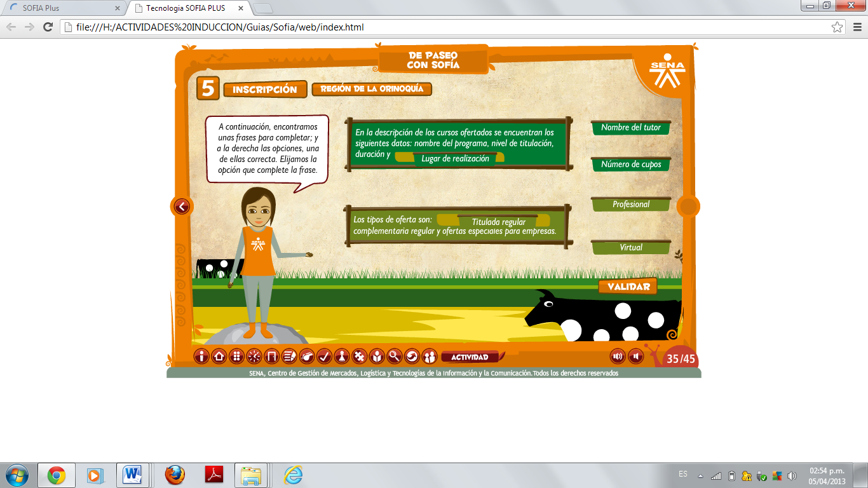Screen dimensions: 868x488
Task: Select the 'Nombre del tutor' option
Action: pyautogui.click(x=631, y=128)
